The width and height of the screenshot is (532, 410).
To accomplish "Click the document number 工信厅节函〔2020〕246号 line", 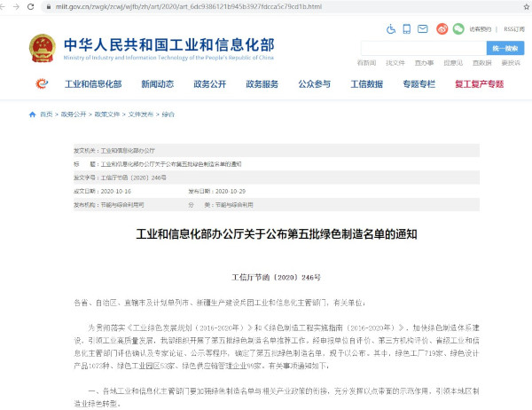I will point(276,278).
